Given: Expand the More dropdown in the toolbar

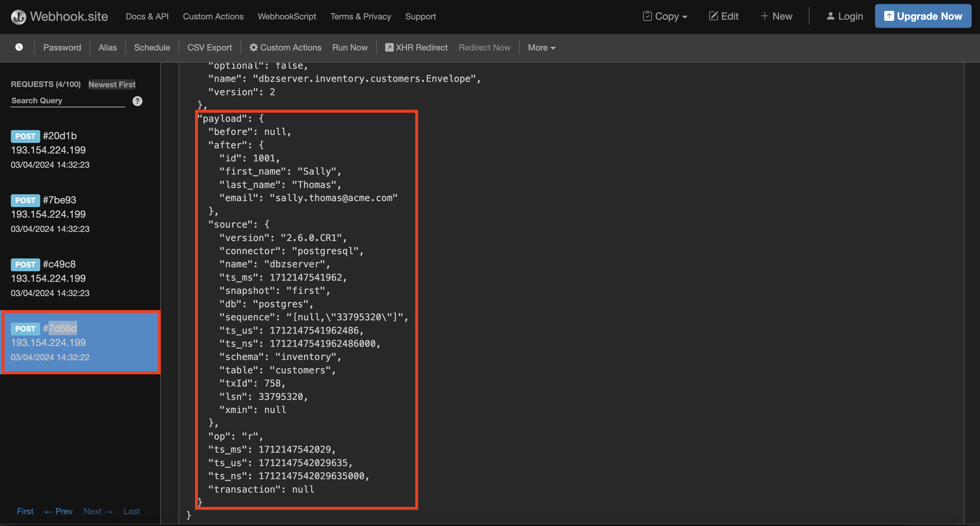Looking at the screenshot, I should (x=541, y=47).
